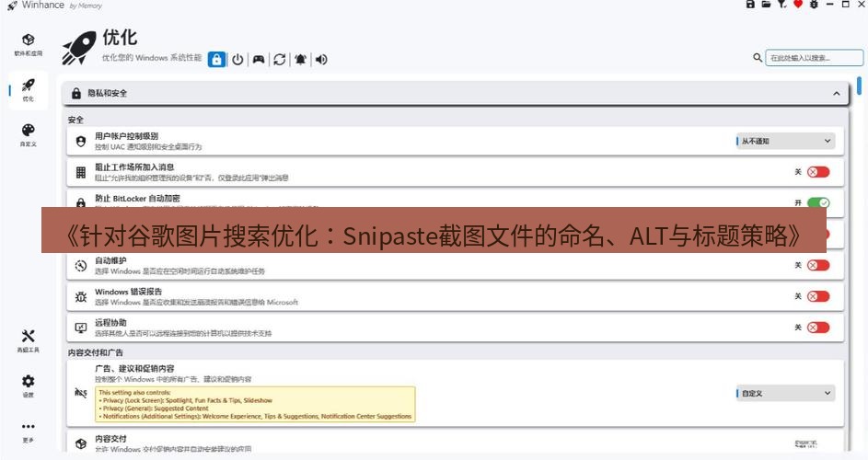Open the 软件和应用 sidebar section
Screen dimensions: 868x460
click(x=29, y=45)
